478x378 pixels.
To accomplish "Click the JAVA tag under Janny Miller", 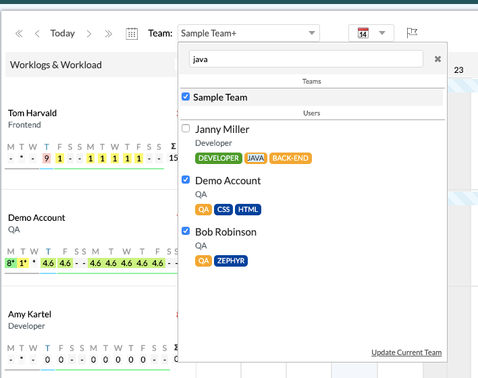I will (x=256, y=158).
